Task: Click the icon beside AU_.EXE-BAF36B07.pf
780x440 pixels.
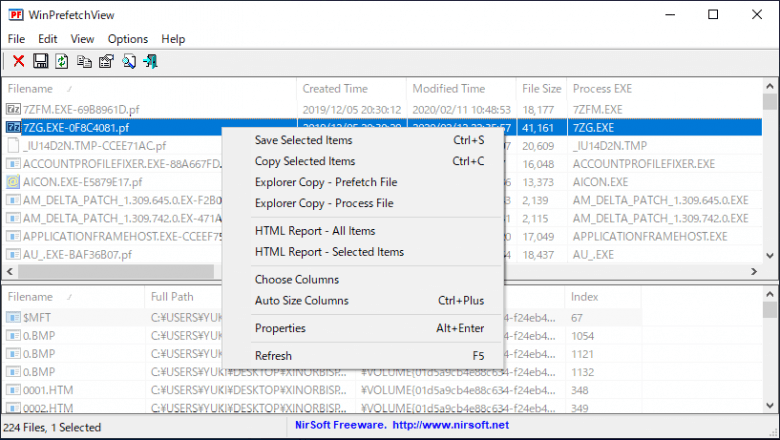Action: coord(13,255)
